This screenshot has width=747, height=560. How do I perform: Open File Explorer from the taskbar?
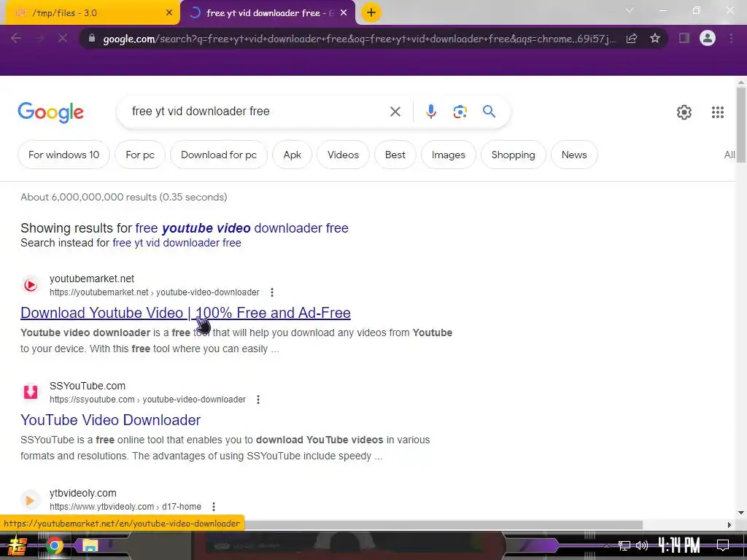pyautogui.click(x=90, y=545)
